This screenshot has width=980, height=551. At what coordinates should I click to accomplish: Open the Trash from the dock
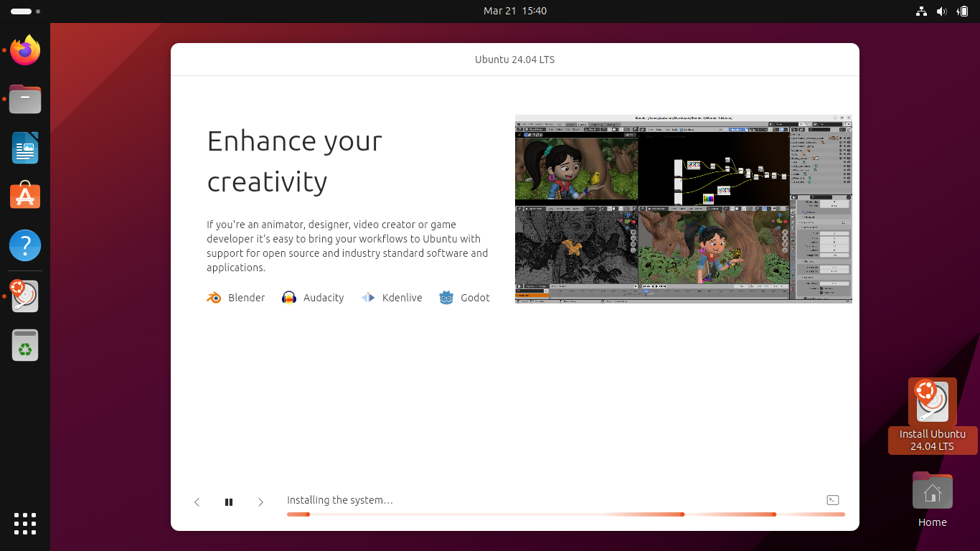[25, 345]
